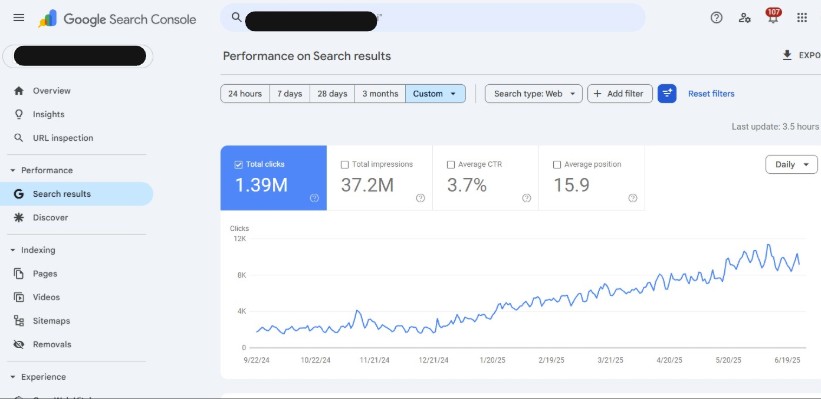Open the Sitemaps menu item

pos(76,320)
